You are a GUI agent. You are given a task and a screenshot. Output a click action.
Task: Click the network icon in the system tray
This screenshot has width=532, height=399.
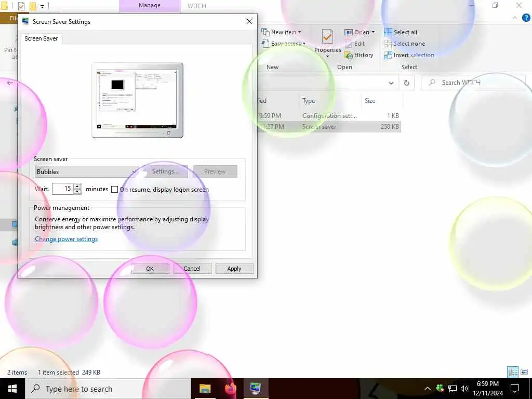[x=453, y=389]
